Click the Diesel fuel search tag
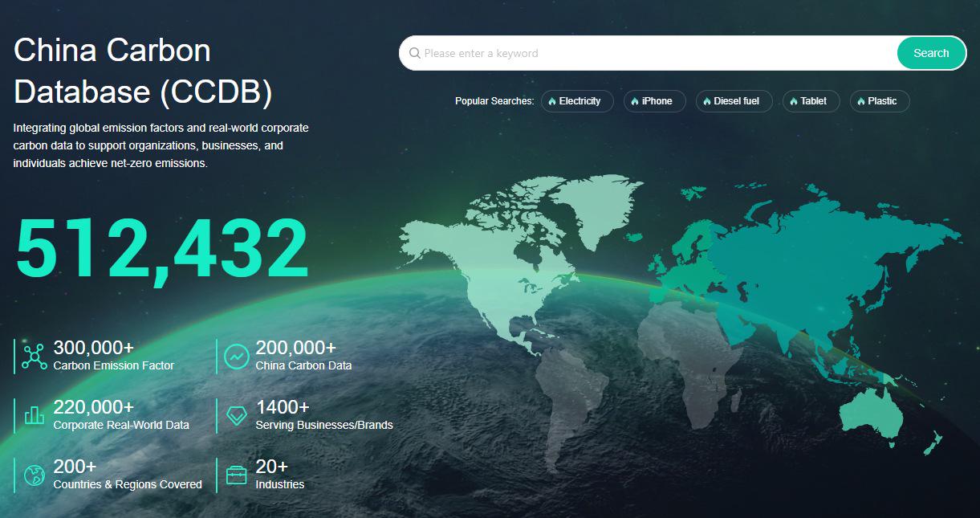 (x=734, y=101)
